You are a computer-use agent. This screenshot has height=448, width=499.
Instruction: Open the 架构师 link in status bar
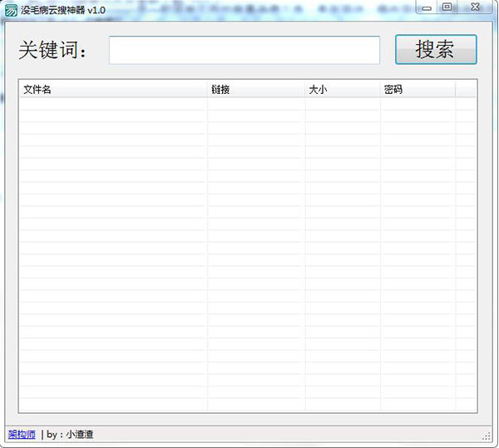click(22, 435)
